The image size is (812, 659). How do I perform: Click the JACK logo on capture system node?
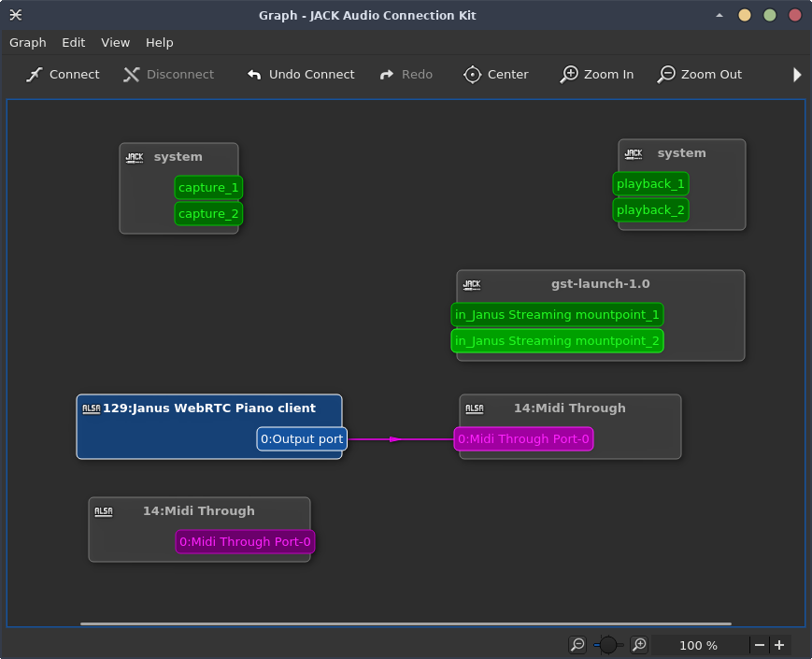point(135,158)
